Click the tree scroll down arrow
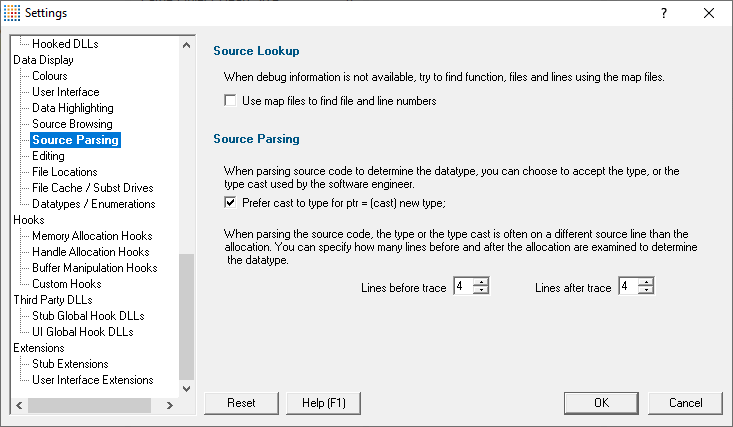 pyautogui.click(x=187, y=388)
